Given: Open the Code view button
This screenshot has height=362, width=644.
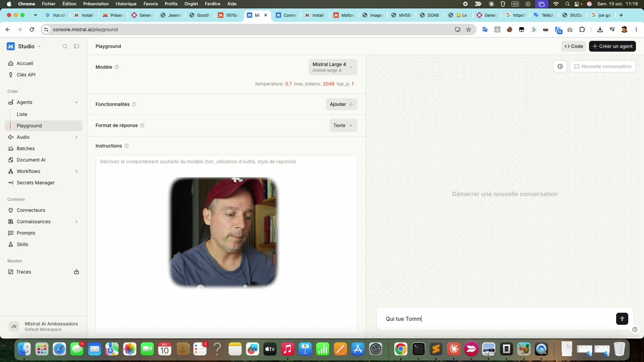Looking at the screenshot, I should coord(574,46).
